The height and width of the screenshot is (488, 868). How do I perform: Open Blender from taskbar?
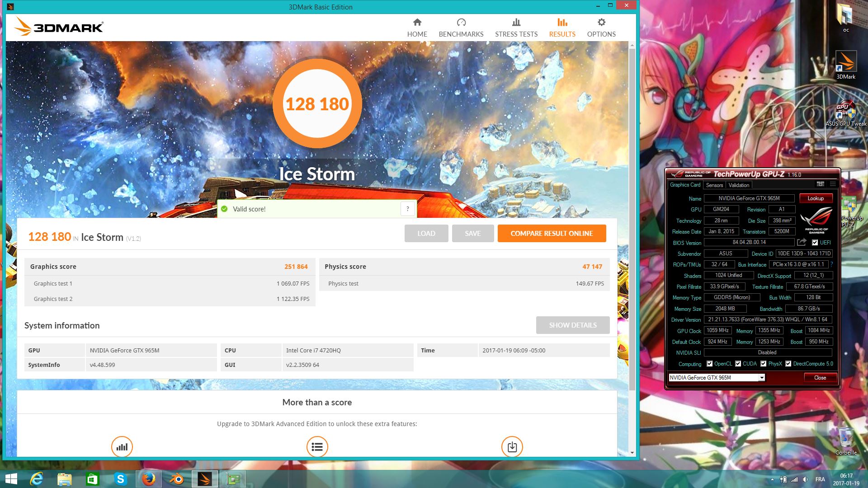click(x=176, y=479)
